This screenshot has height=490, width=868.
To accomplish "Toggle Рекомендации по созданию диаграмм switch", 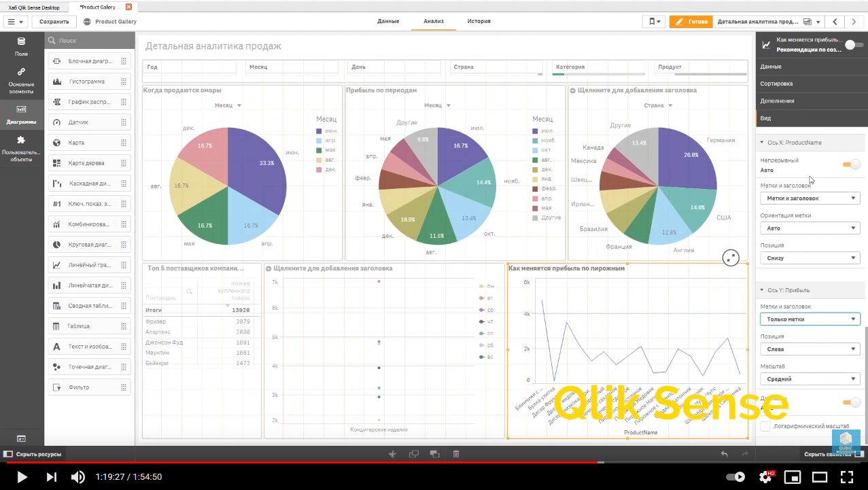I will (854, 45).
